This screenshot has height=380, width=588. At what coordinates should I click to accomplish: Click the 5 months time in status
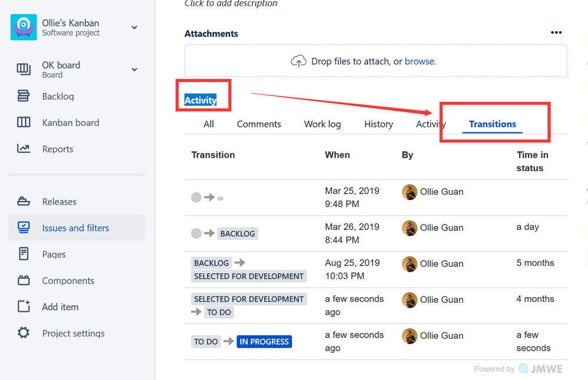535,263
